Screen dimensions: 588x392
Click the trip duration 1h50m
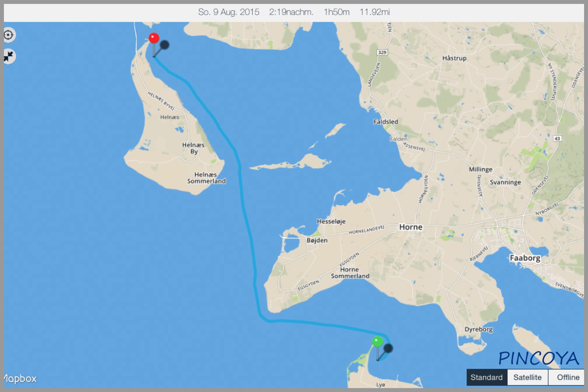(337, 12)
